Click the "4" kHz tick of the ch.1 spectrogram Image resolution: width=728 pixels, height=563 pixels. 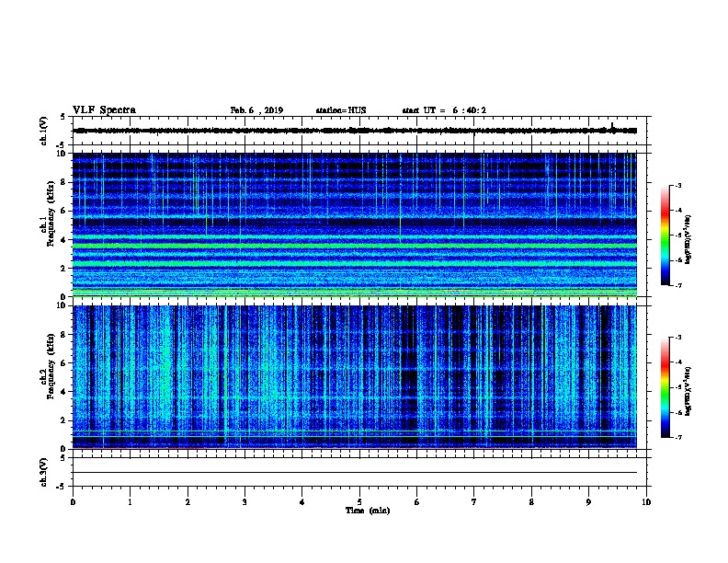tap(65, 240)
